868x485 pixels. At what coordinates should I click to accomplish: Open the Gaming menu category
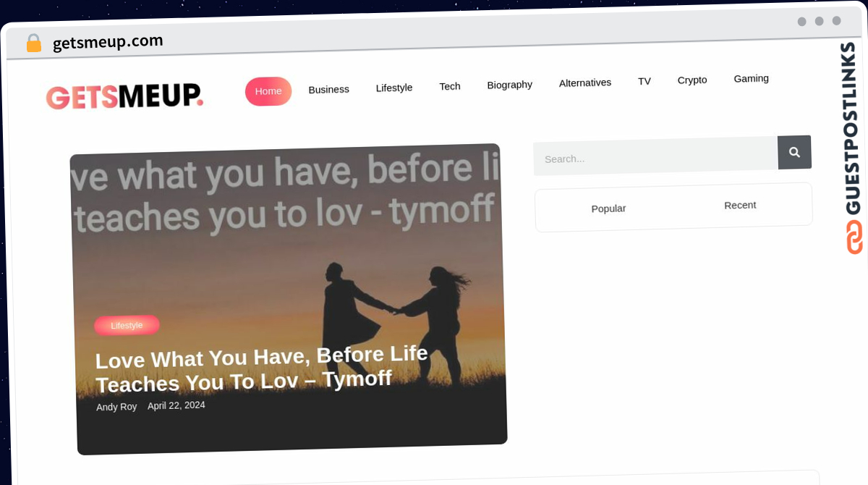[751, 78]
